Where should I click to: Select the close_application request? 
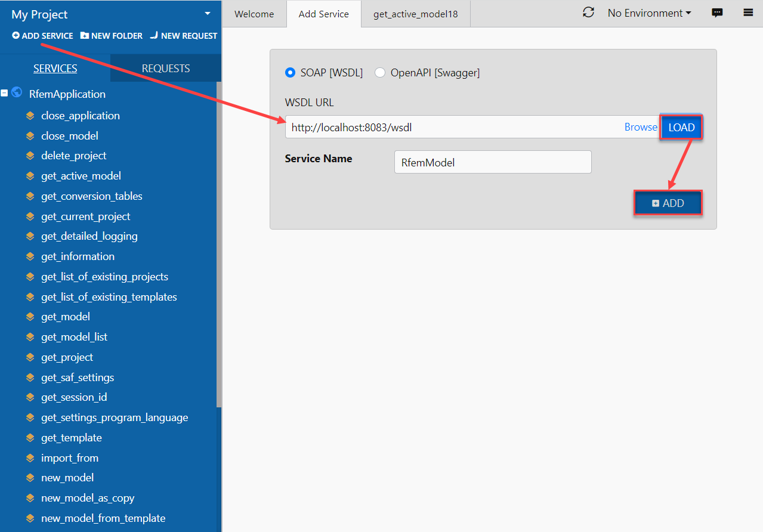[81, 116]
